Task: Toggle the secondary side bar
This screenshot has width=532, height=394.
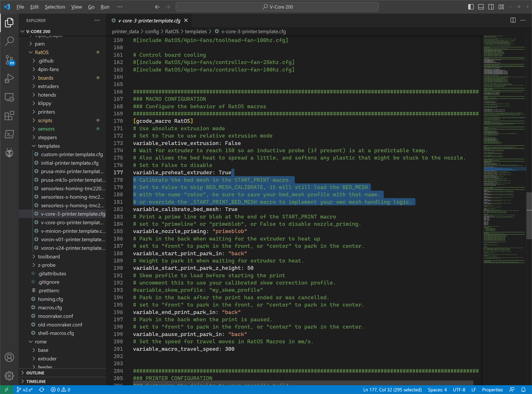Action: pos(491,7)
